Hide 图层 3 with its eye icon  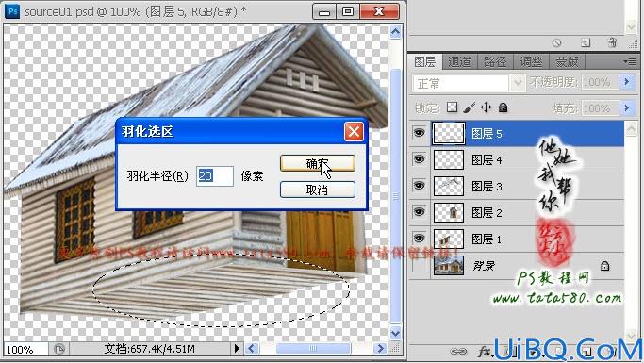tap(419, 186)
